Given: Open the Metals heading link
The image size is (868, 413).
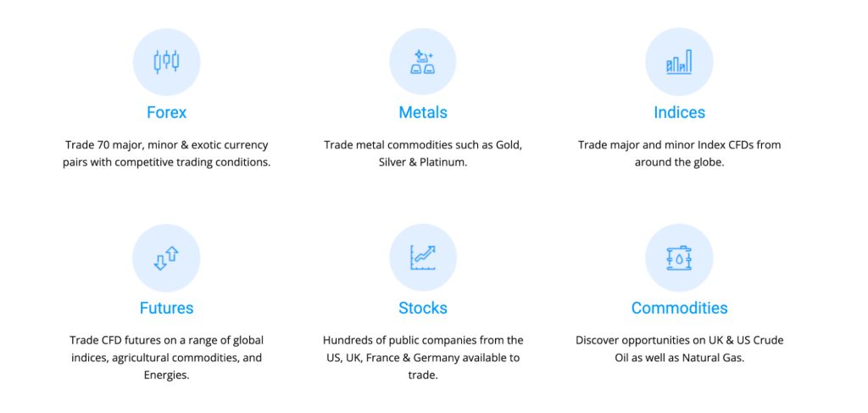Looking at the screenshot, I should coord(423,113).
